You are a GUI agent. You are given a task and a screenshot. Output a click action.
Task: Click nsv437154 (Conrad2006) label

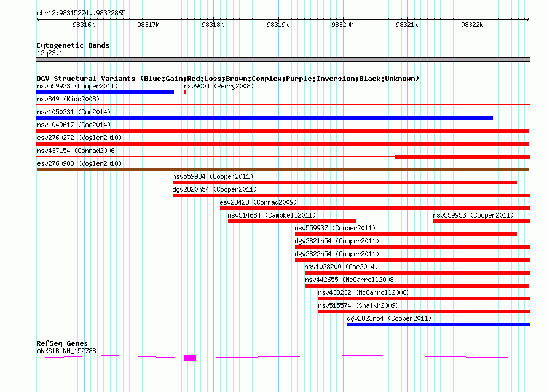[x=77, y=151]
